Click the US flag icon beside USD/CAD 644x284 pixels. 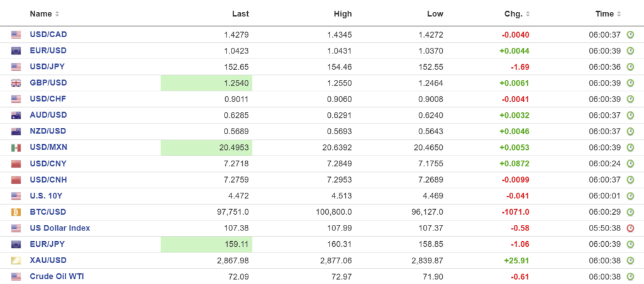click(x=16, y=35)
